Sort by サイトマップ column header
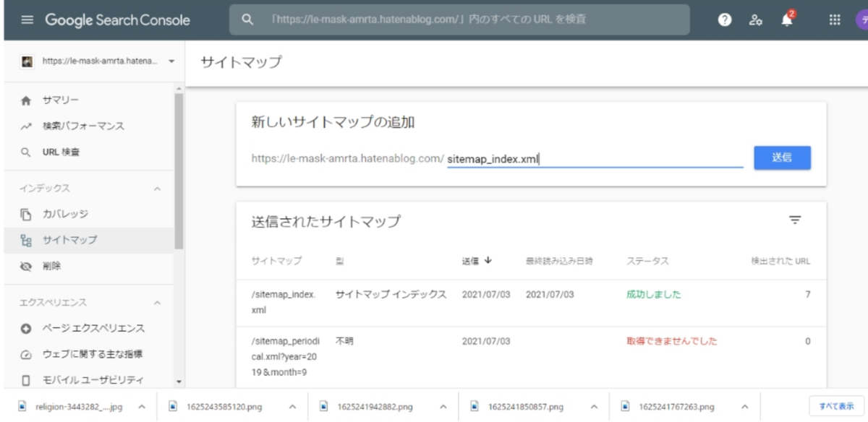 point(276,261)
